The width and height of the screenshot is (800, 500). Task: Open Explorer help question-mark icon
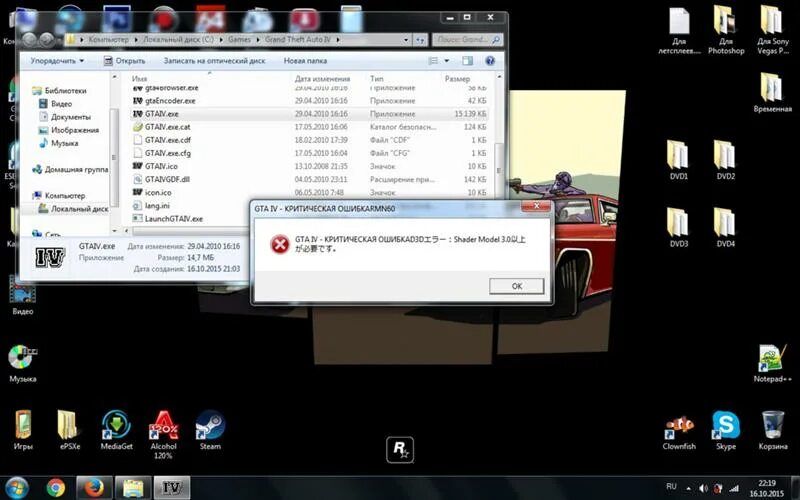[x=490, y=61]
